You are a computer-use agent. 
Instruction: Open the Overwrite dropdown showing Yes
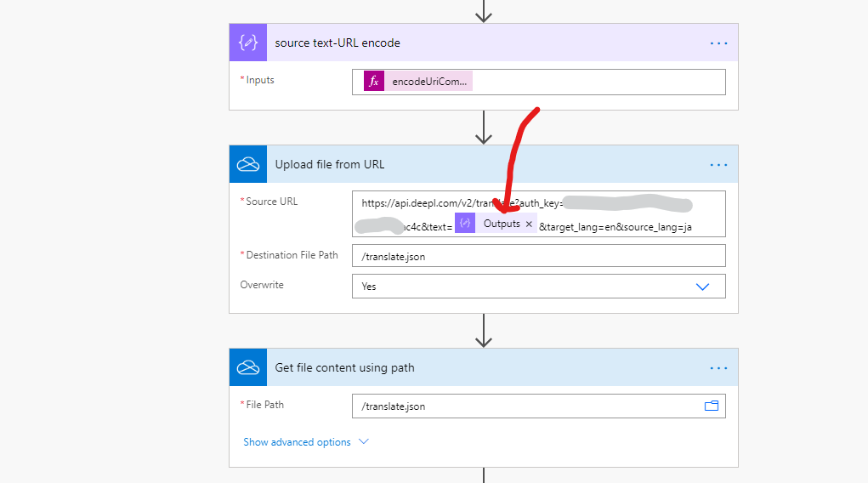539,287
